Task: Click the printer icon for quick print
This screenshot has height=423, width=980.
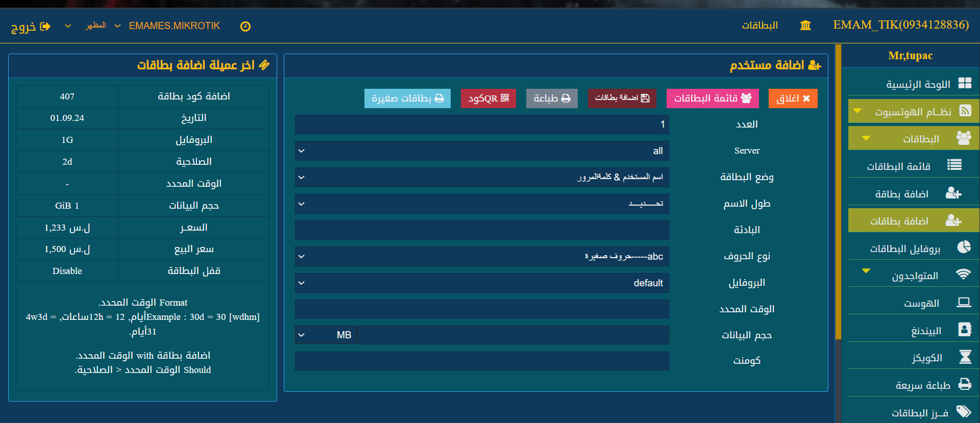Action: click(965, 384)
